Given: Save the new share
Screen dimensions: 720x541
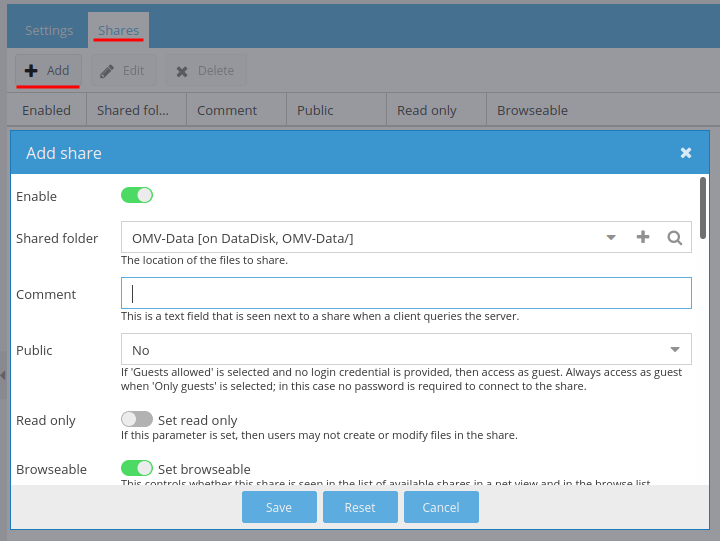Looking at the screenshot, I should point(279,507).
